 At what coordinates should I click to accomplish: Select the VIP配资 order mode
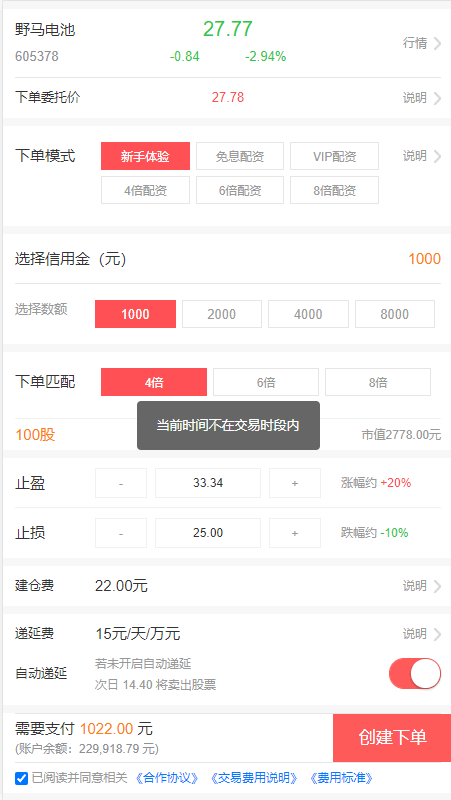[335, 156]
